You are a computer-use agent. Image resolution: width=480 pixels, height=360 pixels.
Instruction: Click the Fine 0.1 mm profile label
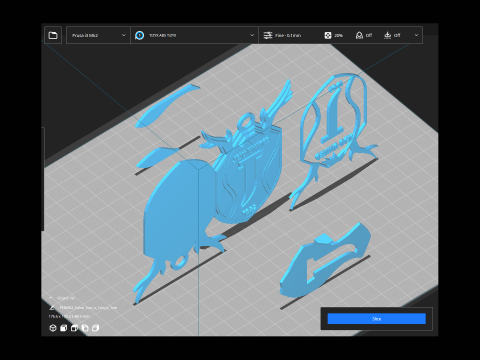(288, 35)
